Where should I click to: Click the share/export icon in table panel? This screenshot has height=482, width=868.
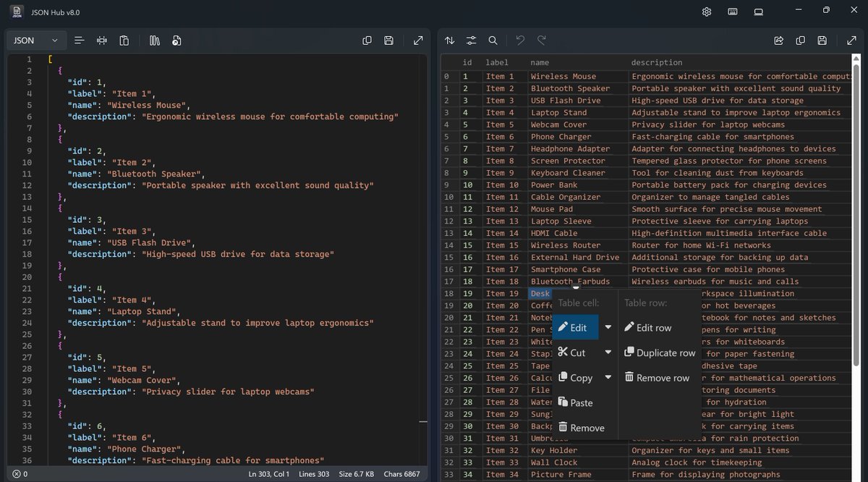[778, 41]
